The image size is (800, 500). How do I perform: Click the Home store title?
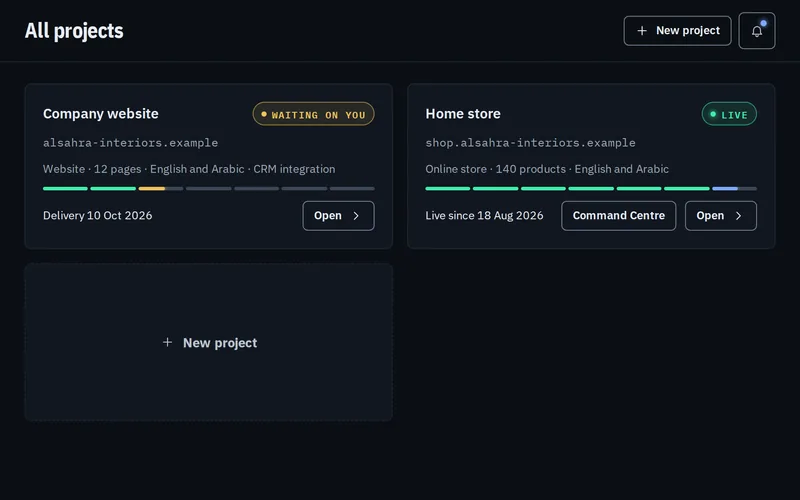(463, 114)
